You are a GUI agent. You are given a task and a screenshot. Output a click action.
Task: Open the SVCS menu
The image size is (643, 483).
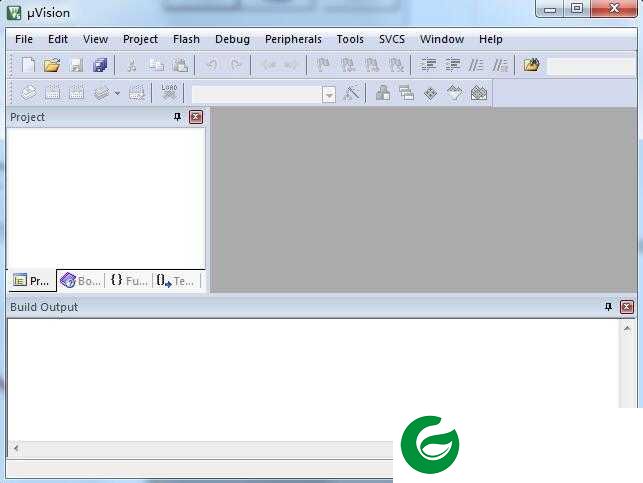(392, 39)
